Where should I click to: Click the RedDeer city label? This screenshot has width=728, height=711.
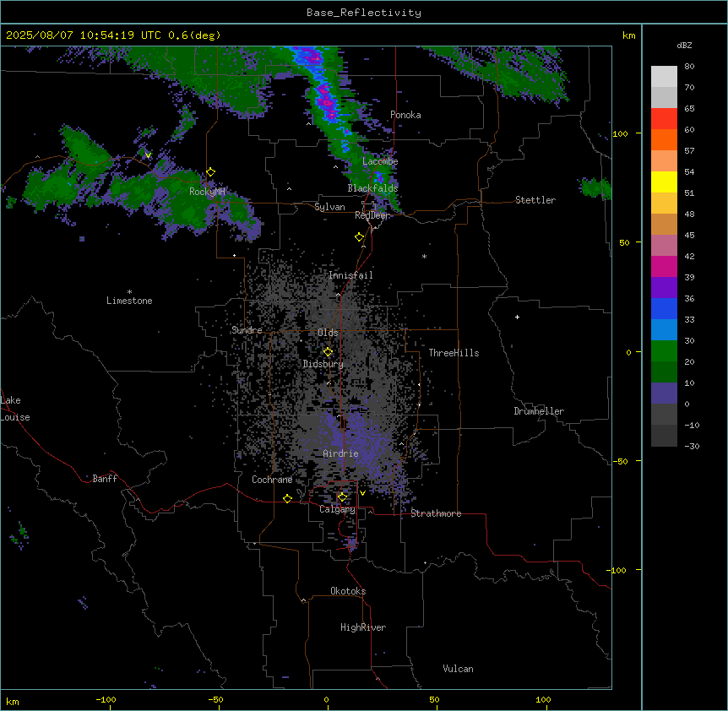372,215
